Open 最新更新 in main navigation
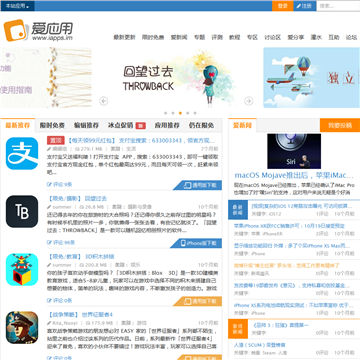This screenshot has height=360, width=360. pyautogui.click(x=125, y=37)
